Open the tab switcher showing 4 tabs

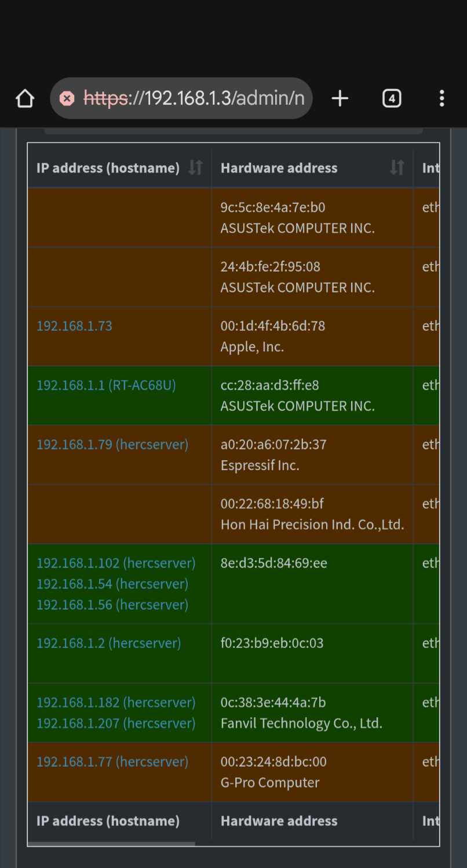pos(392,98)
